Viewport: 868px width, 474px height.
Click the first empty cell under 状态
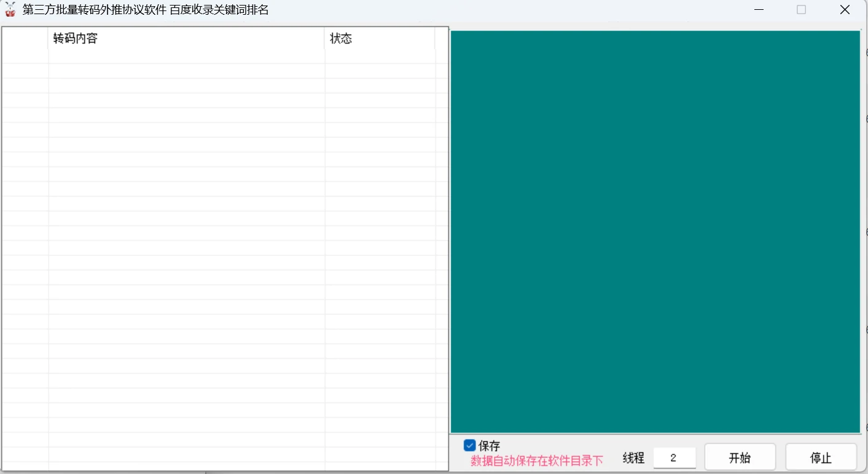(380, 56)
